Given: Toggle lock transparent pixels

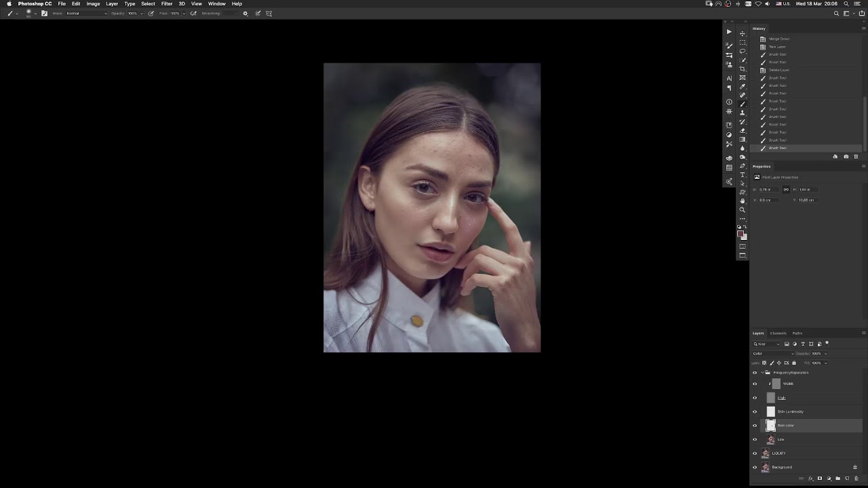Looking at the screenshot, I should [x=764, y=363].
